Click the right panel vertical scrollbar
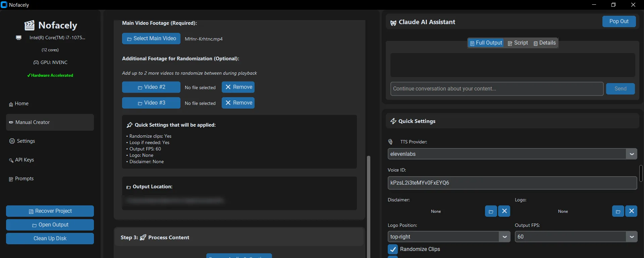This screenshot has width=644, height=258. coord(641,173)
